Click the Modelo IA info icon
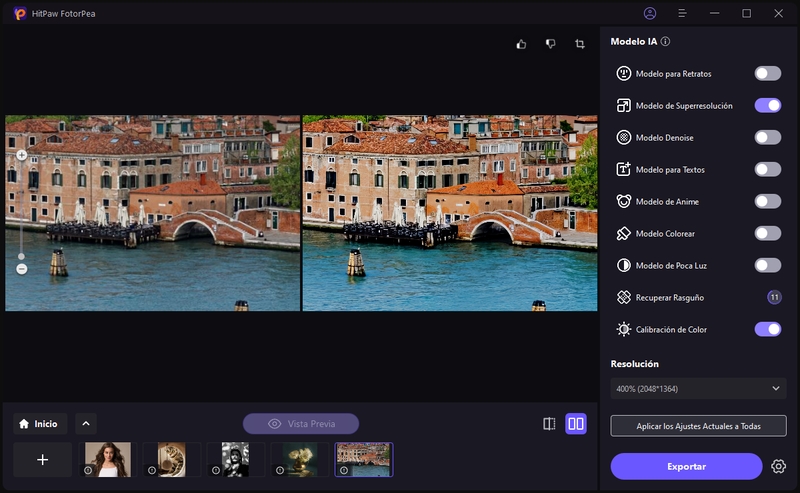800x493 pixels. tap(666, 42)
